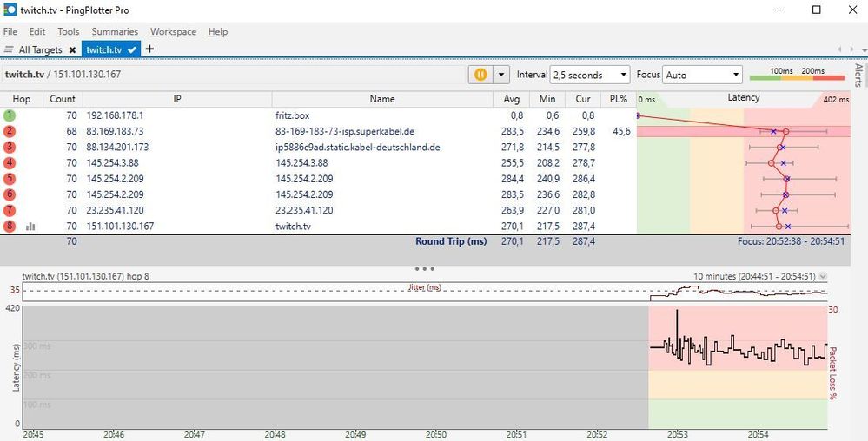Open the dropdown arrow next to pause button
The height and width of the screenshot is (441, 868).
(x=501, y=74)
